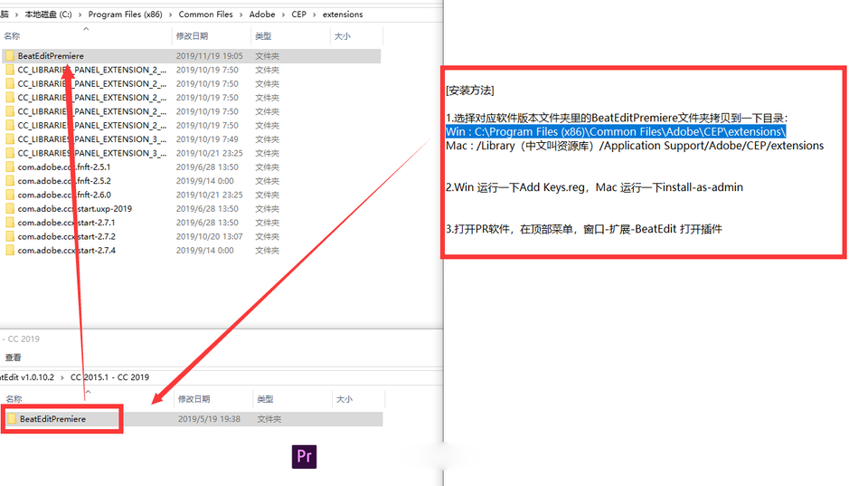Click the folder icon of start-2.7.1
The height and width of the screenshot is (486, 868).
tap(10, 223)
